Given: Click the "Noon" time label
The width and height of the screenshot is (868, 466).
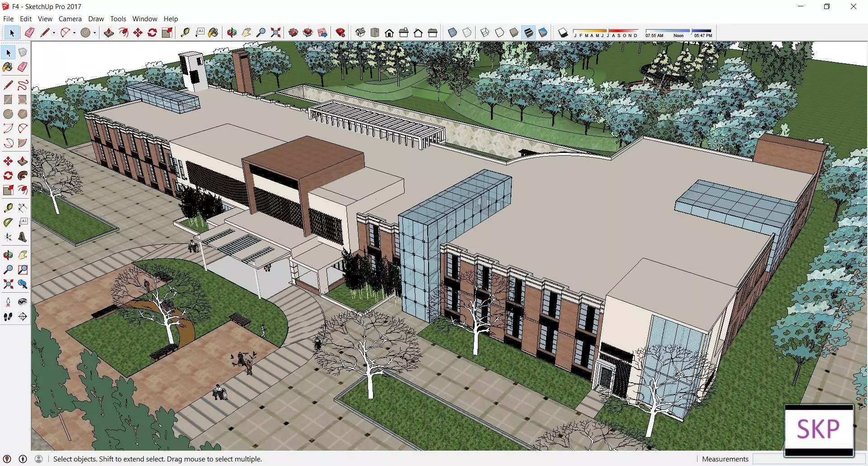Looking at the screenshot, I should (x=679, y=36).
